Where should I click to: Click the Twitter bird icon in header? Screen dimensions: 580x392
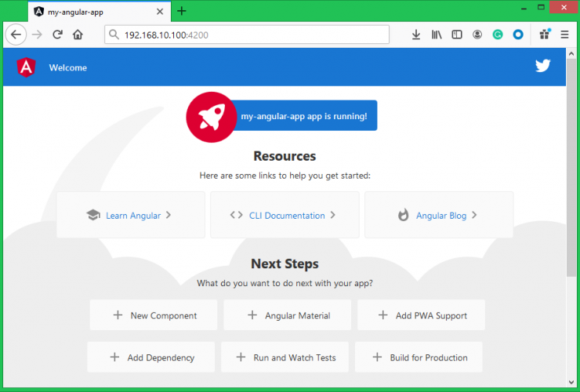[x=542, y=66]
